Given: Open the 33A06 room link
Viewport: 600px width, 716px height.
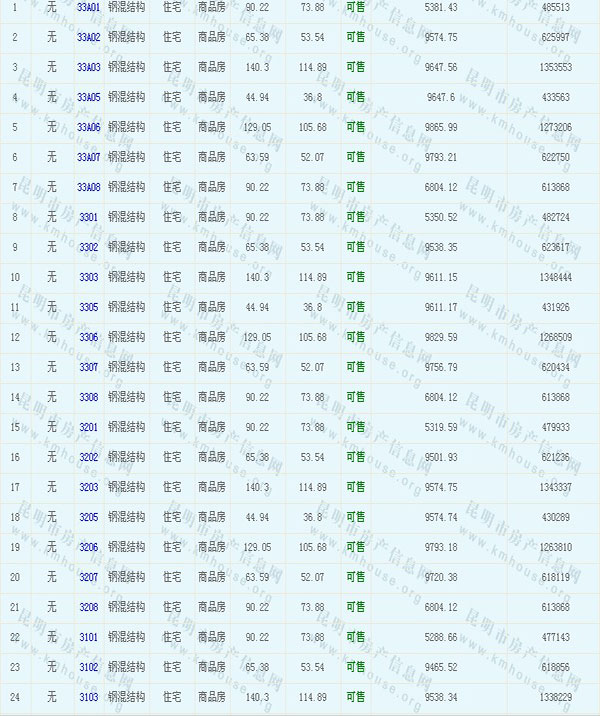Looking at the screenshot, I should coord(88,127).
